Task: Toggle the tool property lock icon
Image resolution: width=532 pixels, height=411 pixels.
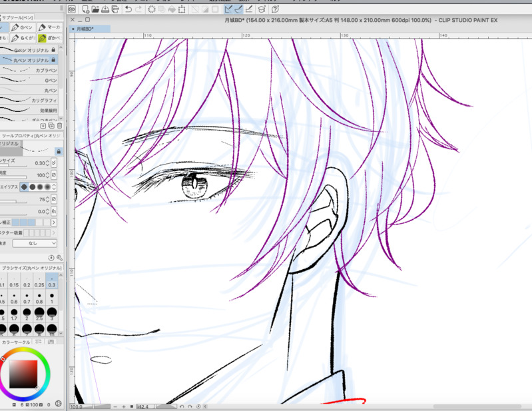Action: coord(59,151)
